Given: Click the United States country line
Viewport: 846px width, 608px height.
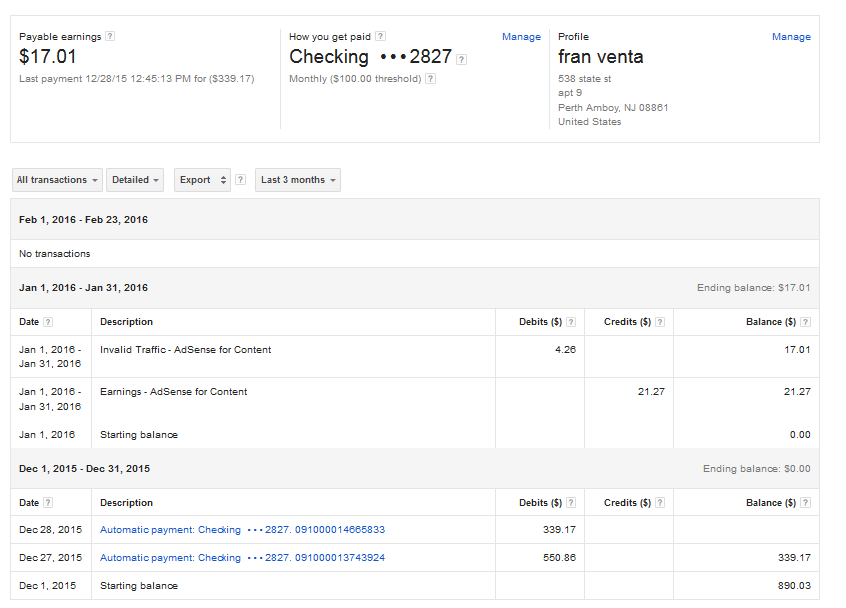Looking at the screenshot, I should click(589, 122).
